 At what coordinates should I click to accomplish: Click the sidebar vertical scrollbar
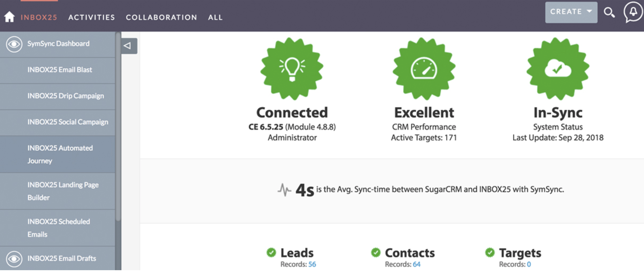click(x=118, y=125)
